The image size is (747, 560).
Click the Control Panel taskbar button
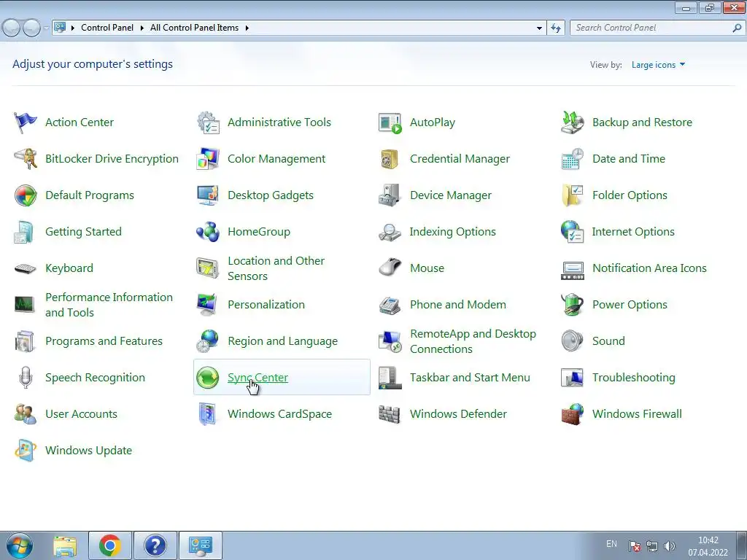(201, 545)
